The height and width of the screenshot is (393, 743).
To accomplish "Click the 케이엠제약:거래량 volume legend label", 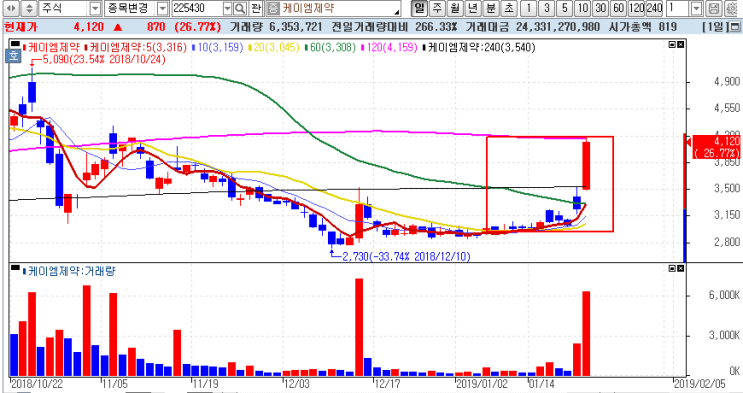I will [x=69, y=271].
